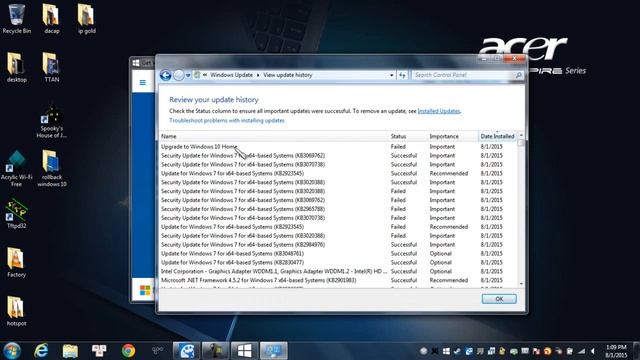The height and width of the screenshot is (360, 640).
Task: Select failed Security Update KB2965788 row
Action: pos(338,209)
